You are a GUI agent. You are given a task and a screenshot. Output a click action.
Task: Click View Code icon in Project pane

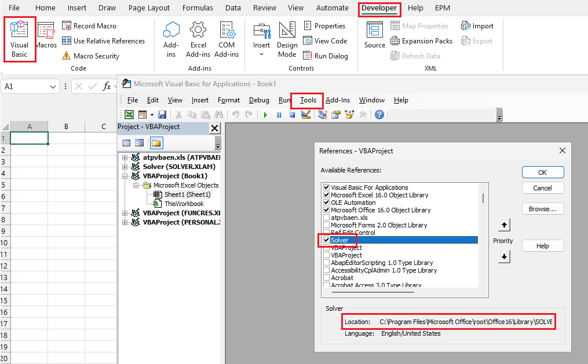pos(126,143)
